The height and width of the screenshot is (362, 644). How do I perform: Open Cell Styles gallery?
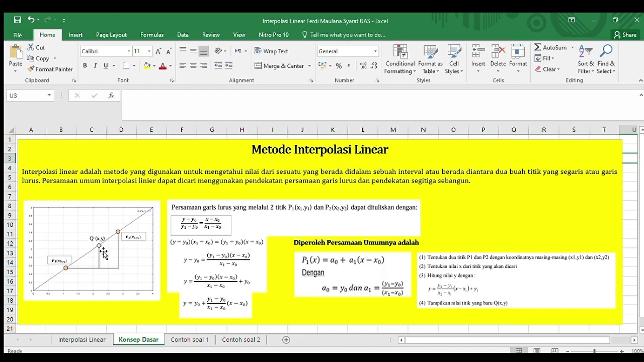click(x=454, y=59)
